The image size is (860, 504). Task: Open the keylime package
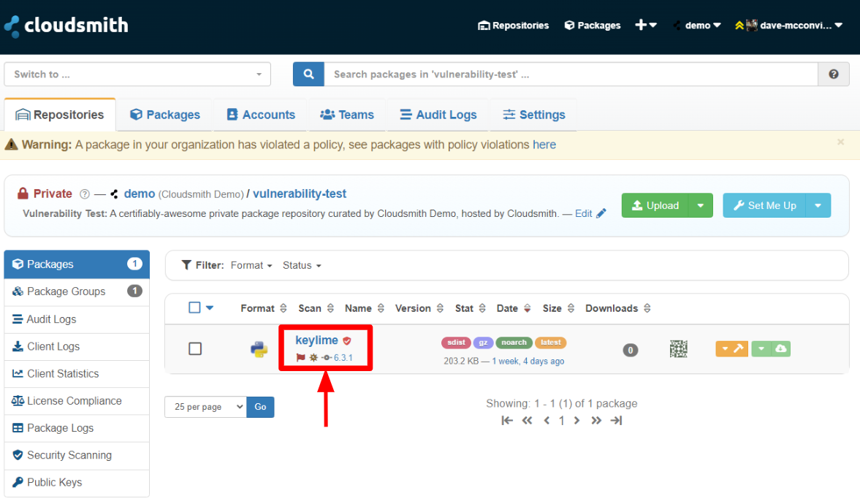pyautogui.click(x=316, y=340)
